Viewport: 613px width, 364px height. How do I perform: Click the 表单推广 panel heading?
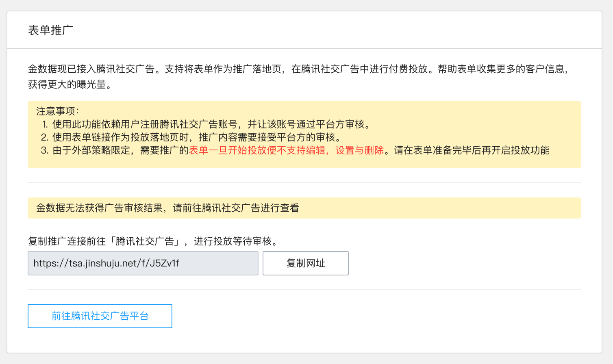pos(50,30)
